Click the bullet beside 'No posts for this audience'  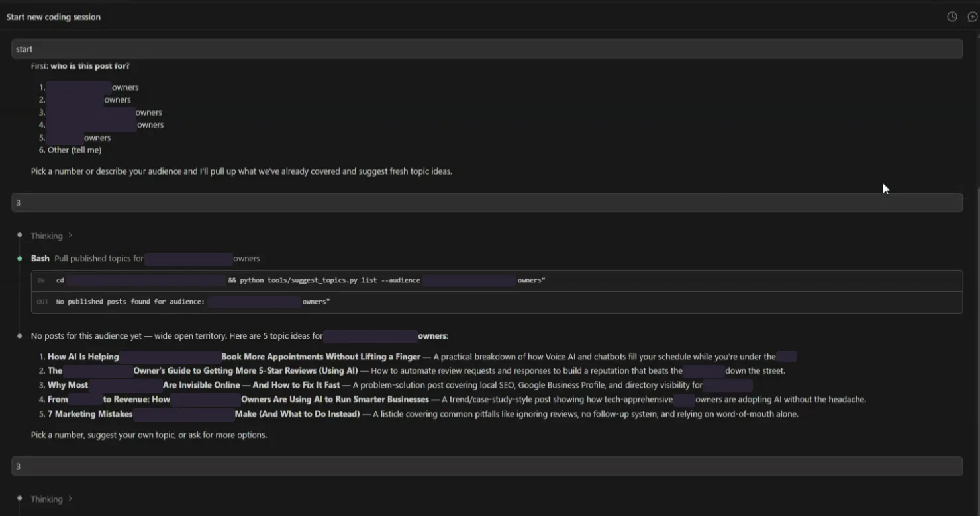click(20, 335)
